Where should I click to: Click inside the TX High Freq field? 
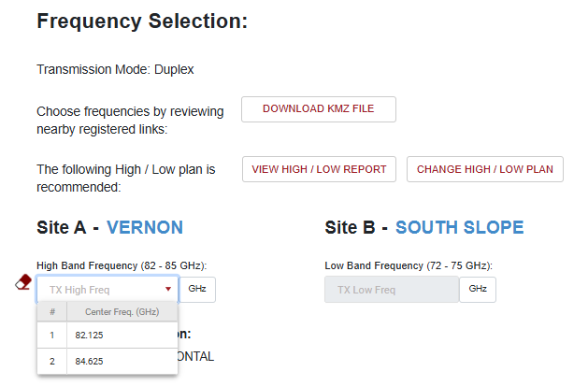(x=98, y=290)
